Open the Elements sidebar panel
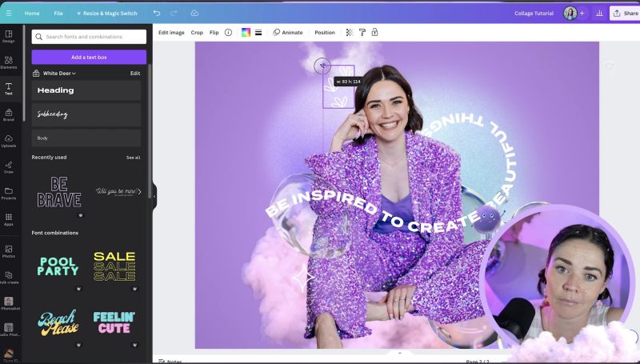Image resolution: width=640 pixels, height=364 pixels. [9, 62]
